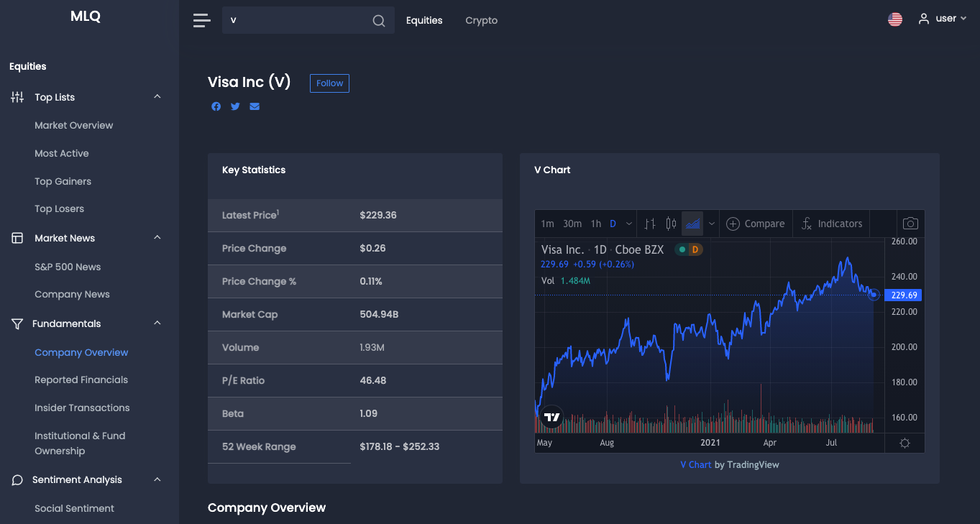
Task: Click the Top Lists sliders icon
Action: 17,97
